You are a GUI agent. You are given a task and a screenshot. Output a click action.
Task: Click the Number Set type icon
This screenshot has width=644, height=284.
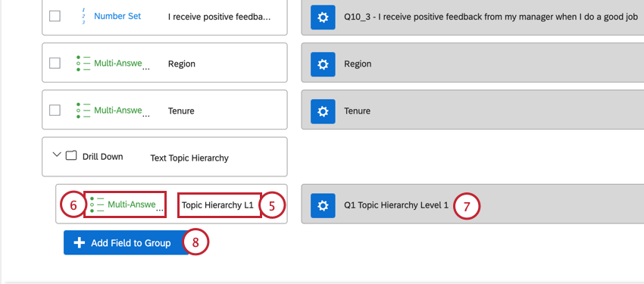[x=83, y=16]
